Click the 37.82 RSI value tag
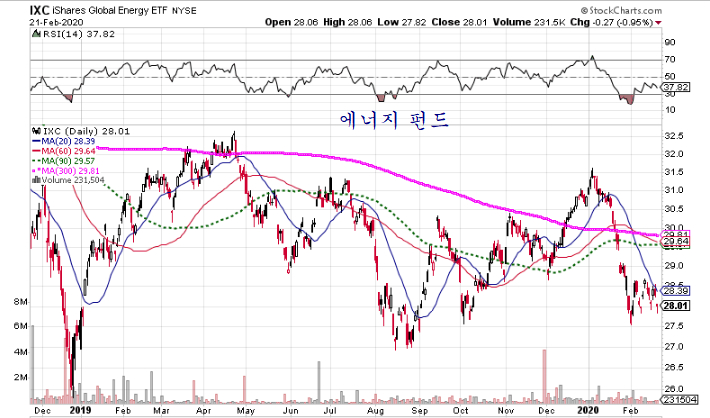This screenshot has width=710, height=418. [x=676, y=87]
